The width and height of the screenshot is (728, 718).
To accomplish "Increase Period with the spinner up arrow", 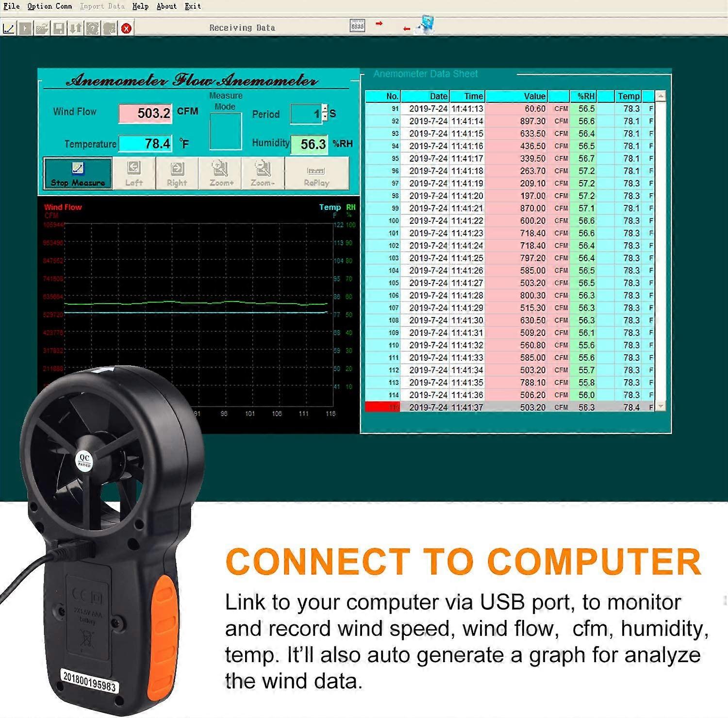I will click(325, 108).
